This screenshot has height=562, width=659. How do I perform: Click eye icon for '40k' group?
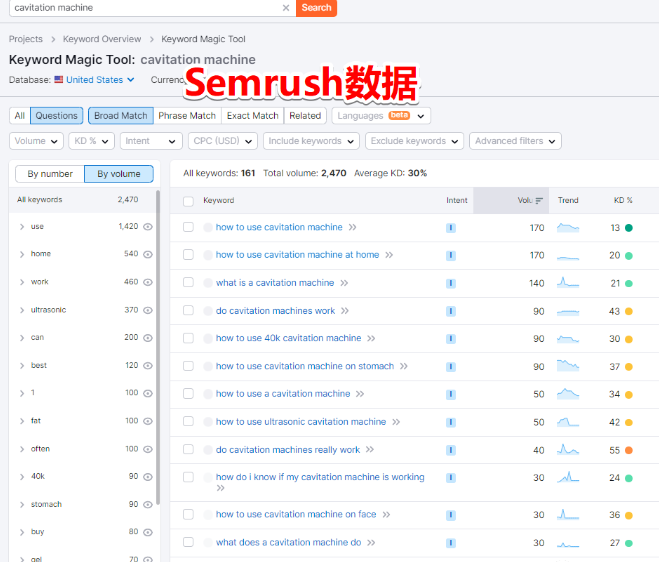tap(148, 477)
